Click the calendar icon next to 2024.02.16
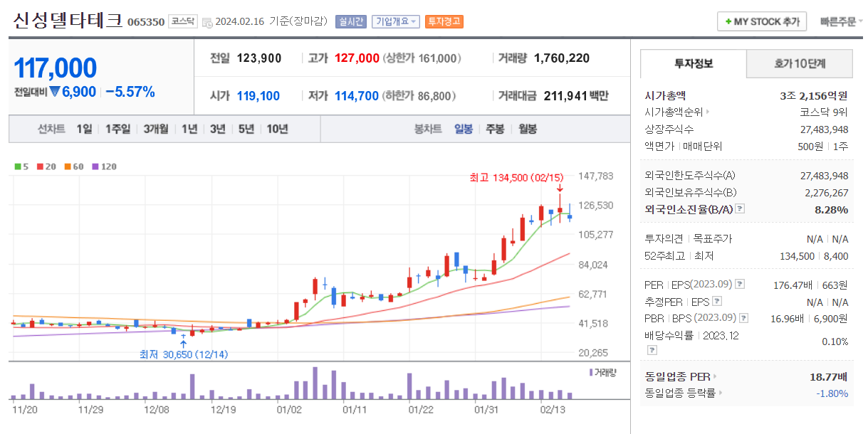The width and height of the screenshot is (868, 434). pyautogui.click(x=207, y=22)
